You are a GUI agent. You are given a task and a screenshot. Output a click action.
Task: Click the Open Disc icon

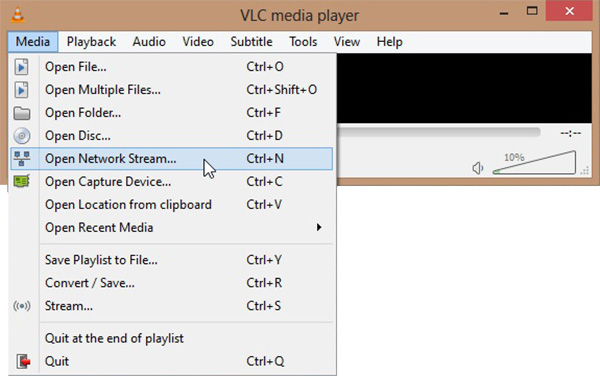(22, 136)
